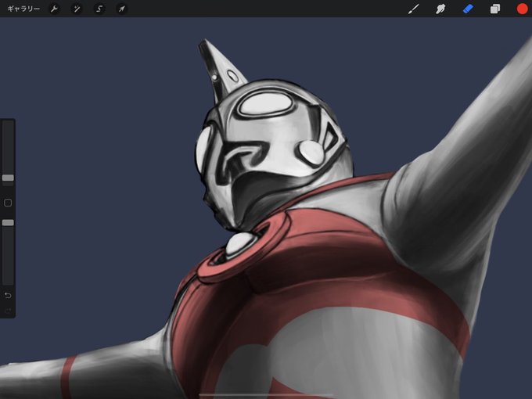Select the Transform arrow tool
The height and width of the screenshot is (399, 532).
click(x=121, y=9)
